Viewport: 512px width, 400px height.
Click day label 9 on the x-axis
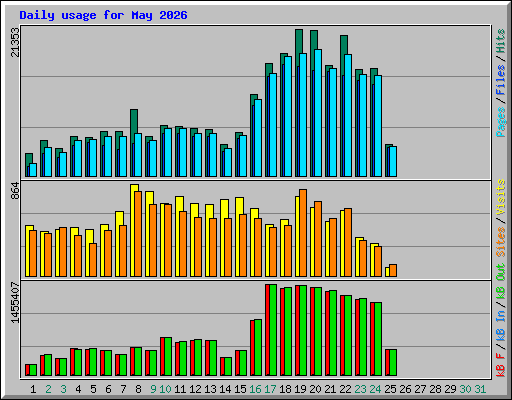tap(153, 389)
